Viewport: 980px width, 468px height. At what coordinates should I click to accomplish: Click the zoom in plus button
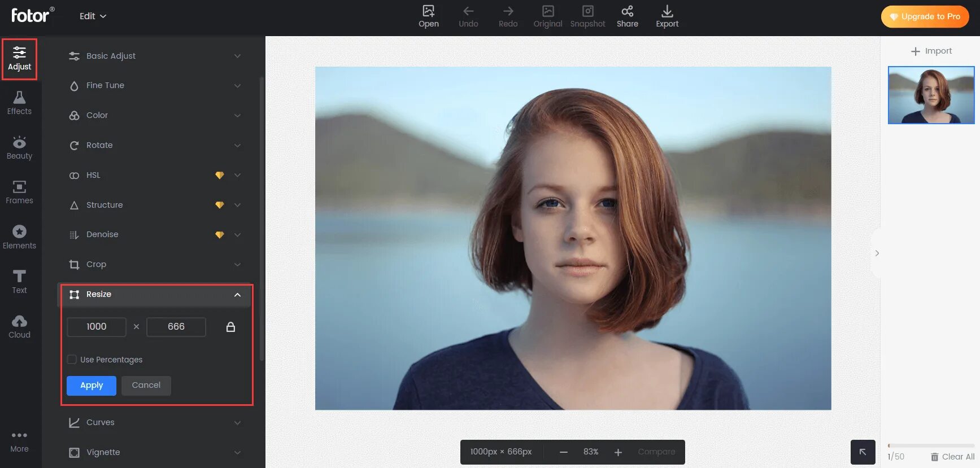point(618,452)
